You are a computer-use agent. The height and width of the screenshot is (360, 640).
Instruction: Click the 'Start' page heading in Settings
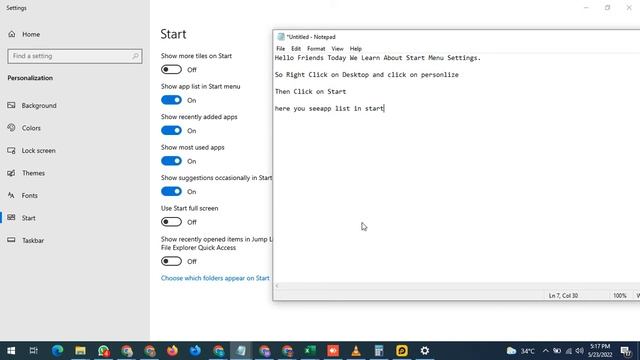point(173,34)
